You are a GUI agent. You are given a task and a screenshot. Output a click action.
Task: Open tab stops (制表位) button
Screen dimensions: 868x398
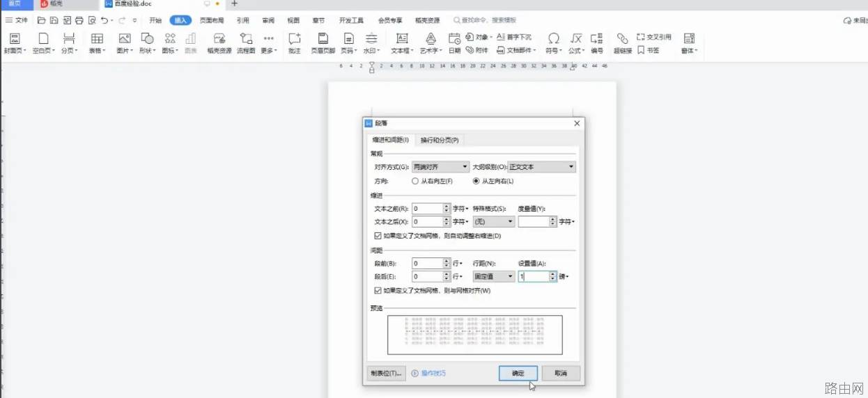pyautogui.click(x=386, y=374)
